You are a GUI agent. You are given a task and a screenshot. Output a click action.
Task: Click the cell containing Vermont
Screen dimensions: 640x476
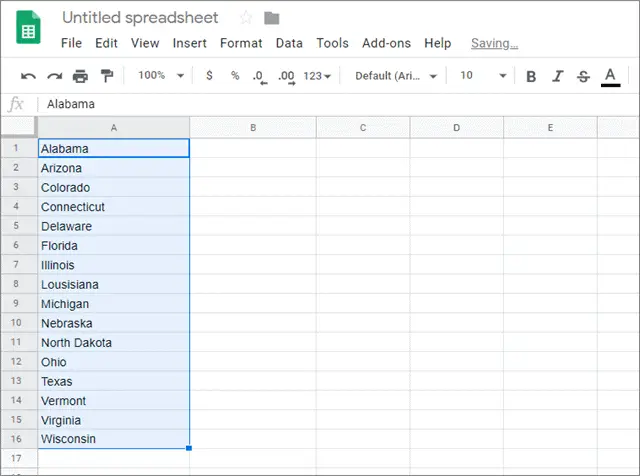click(114, 400)
